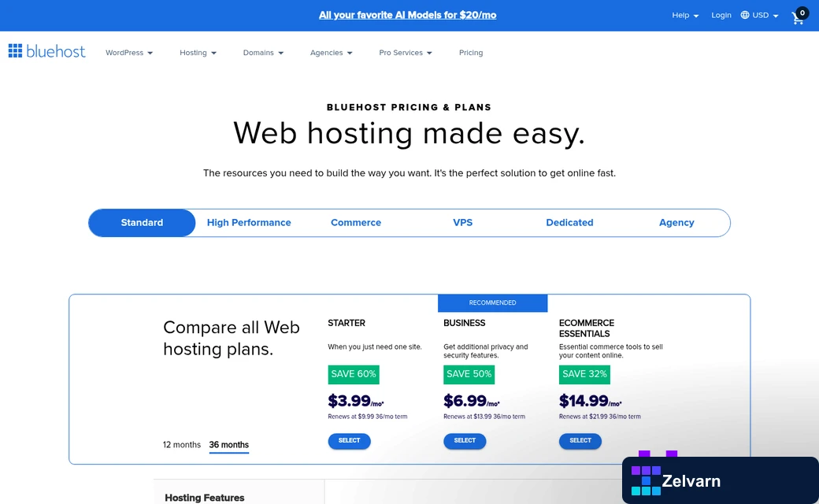
Task: Click the STARTER plan heading
Action: point(346,324)
